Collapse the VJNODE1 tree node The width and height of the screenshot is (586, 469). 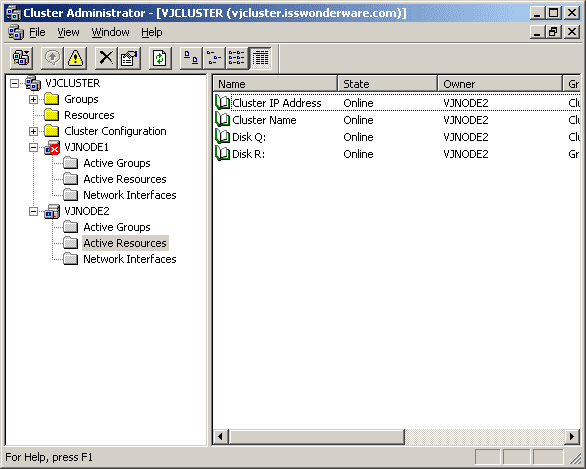(x=33, y=148)
